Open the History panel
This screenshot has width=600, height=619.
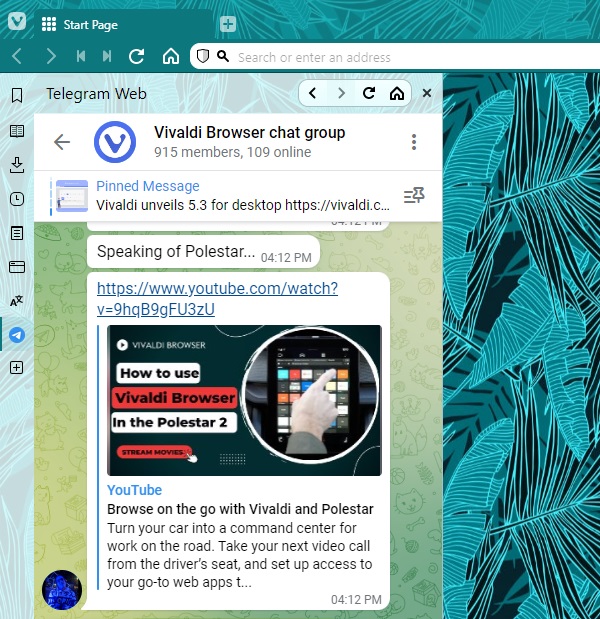pos(17,199)
